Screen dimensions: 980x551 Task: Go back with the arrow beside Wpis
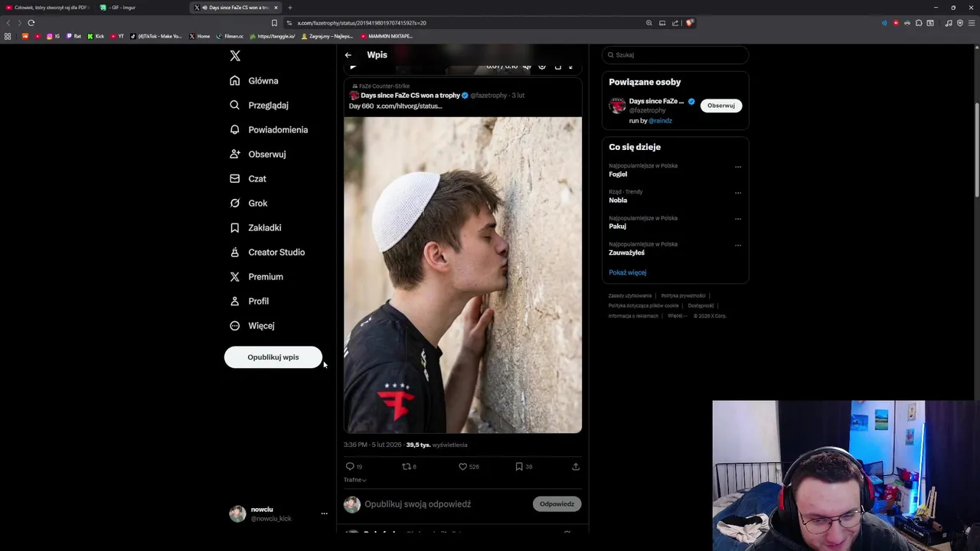click(x=348, y=55)
